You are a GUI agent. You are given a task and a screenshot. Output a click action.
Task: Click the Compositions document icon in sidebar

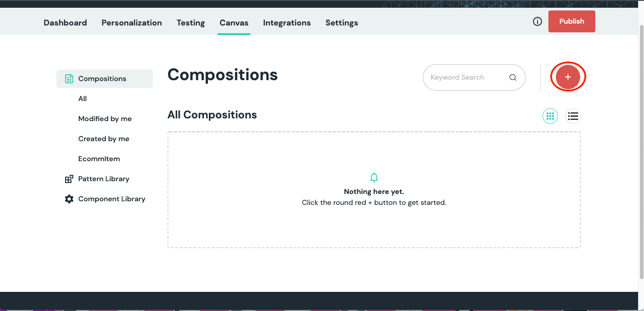click(69, 79)
